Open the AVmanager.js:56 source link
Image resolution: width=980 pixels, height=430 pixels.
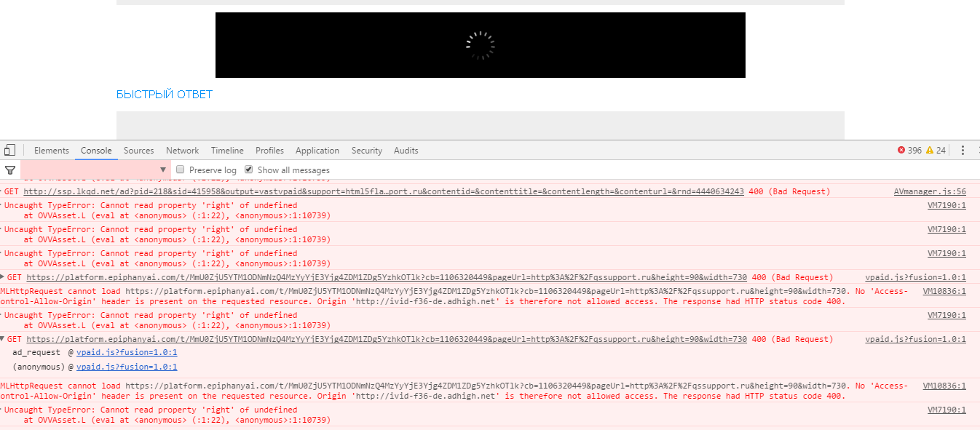[930, 191]
